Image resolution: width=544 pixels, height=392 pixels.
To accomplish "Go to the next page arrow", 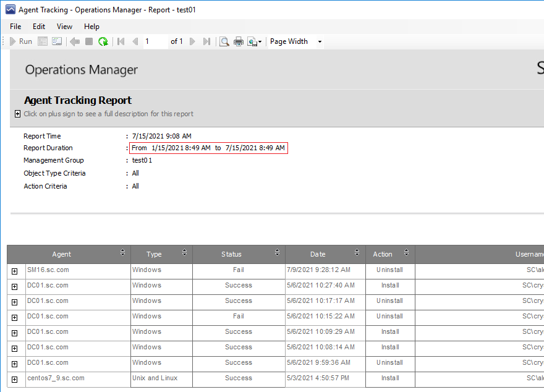I will pyautogui.click(x=192, y=41).
